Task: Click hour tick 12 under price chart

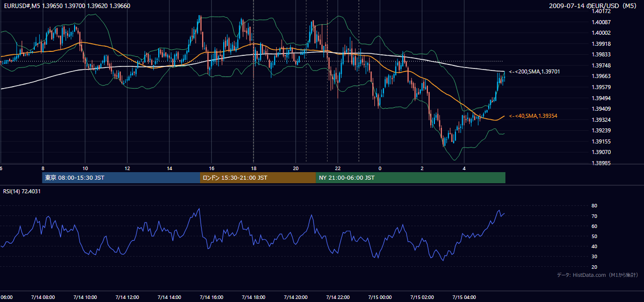Action: (127, 169)
